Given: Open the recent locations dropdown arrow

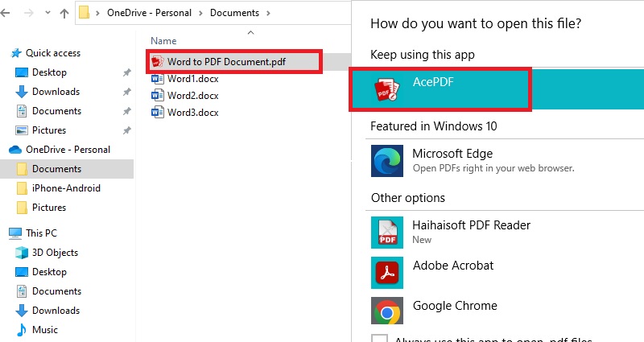Looking at the screenshot, I should coord(47,13).
